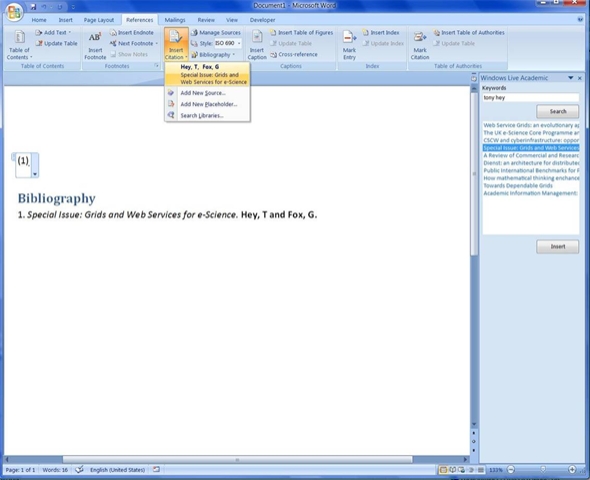590x480 pixels.
Task: Open Next Footnote dropdown
Action: 157,43
